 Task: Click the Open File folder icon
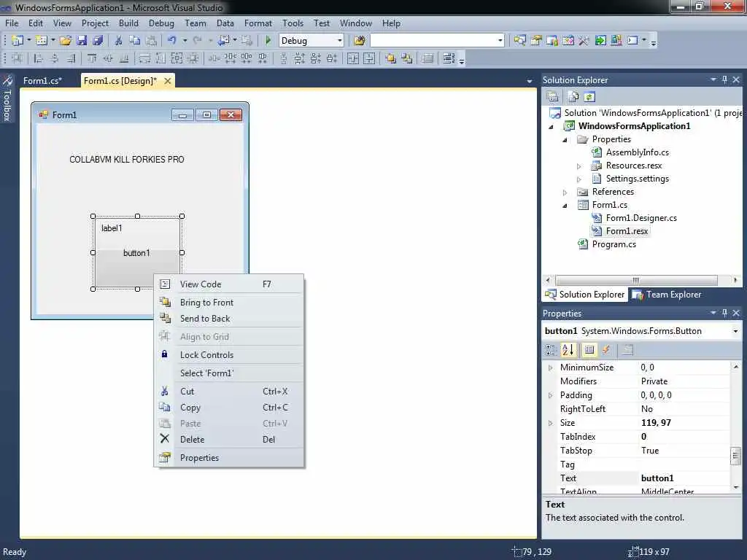coord(65,41)
